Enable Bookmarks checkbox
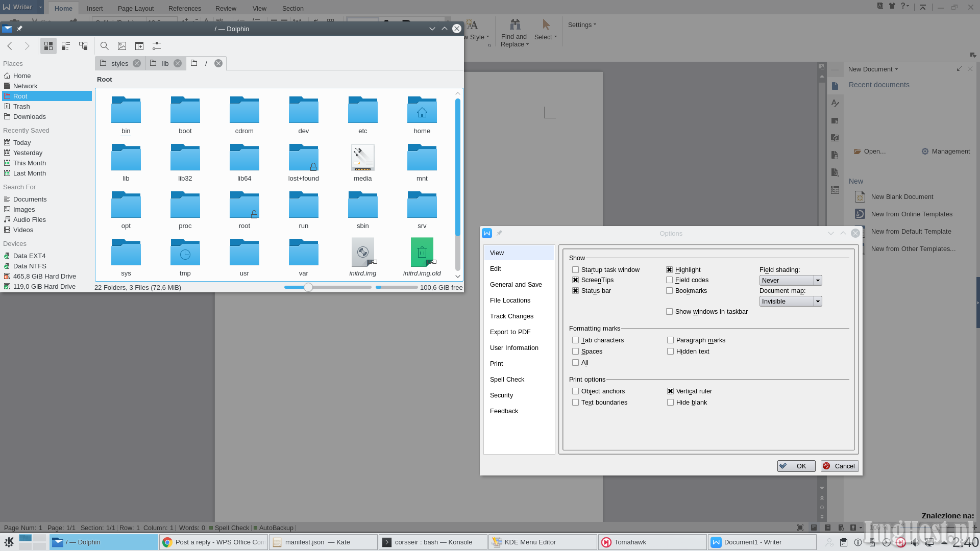Screen dimensions: 980x551 point(670,291)
